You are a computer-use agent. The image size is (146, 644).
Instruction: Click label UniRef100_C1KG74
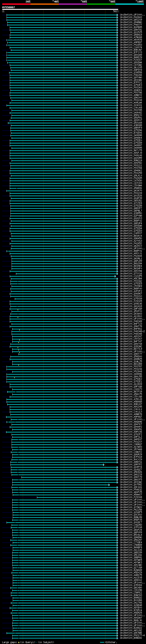tap(131, 47)
